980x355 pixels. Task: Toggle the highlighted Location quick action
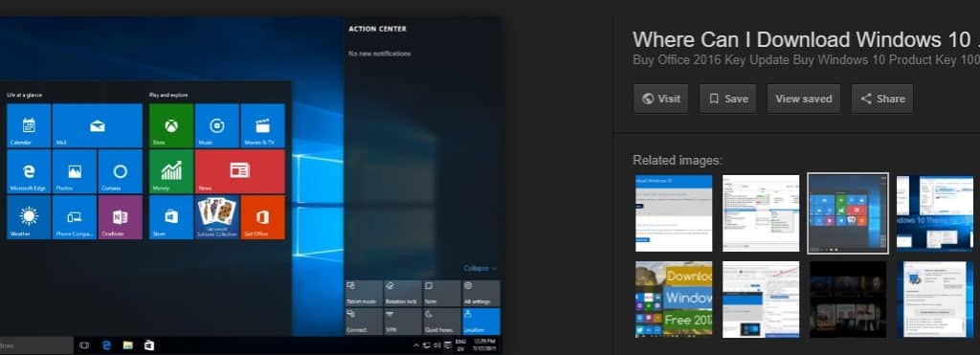pyautogui.click(x=481, y=322)
